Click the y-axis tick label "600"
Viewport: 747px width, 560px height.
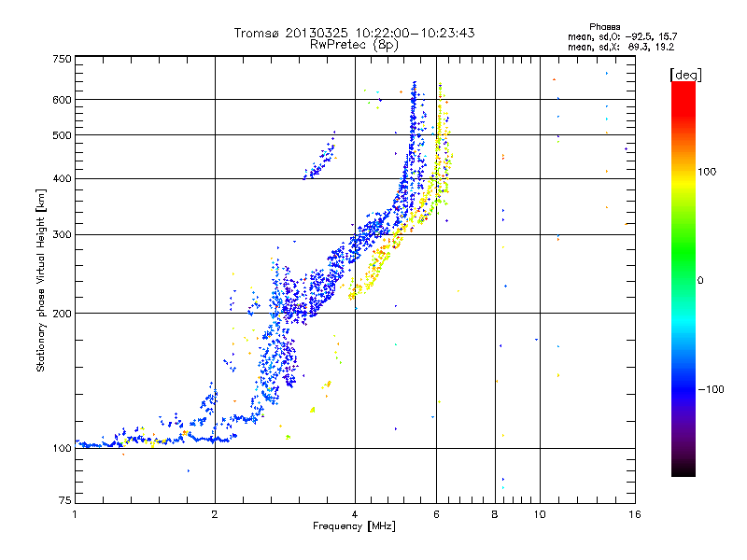pyautogui.click(x=62, y=100)
